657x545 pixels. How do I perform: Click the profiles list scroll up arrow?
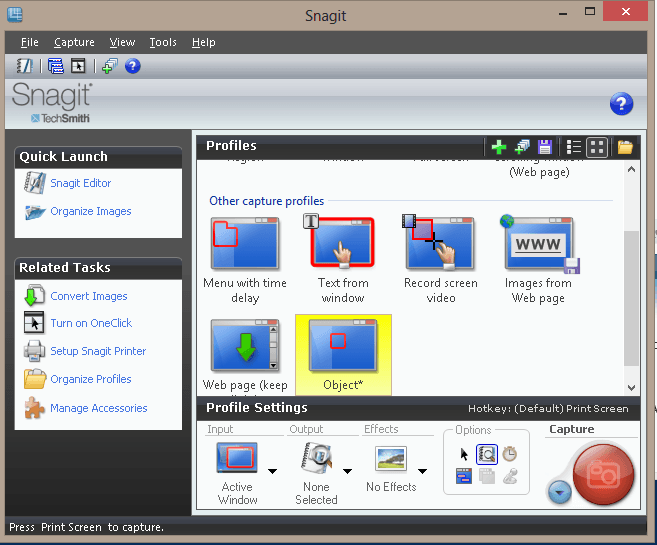pyautogui.click(x=631, y=170)
